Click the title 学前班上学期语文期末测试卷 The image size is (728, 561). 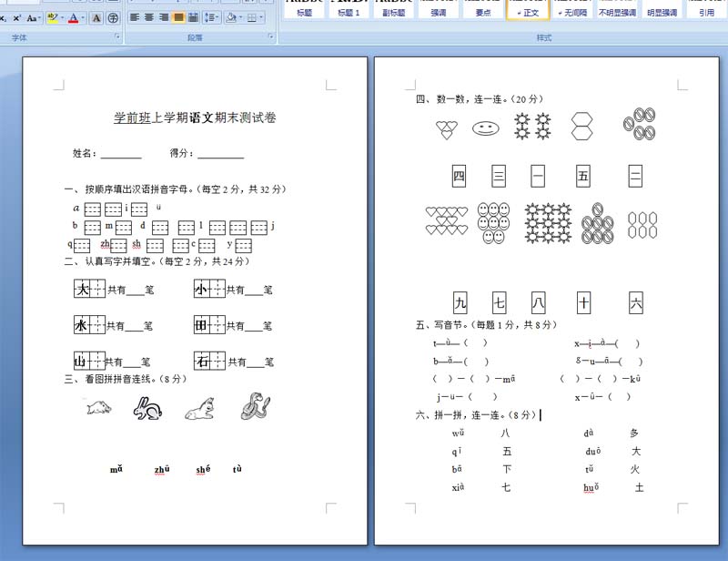point(195,117)
